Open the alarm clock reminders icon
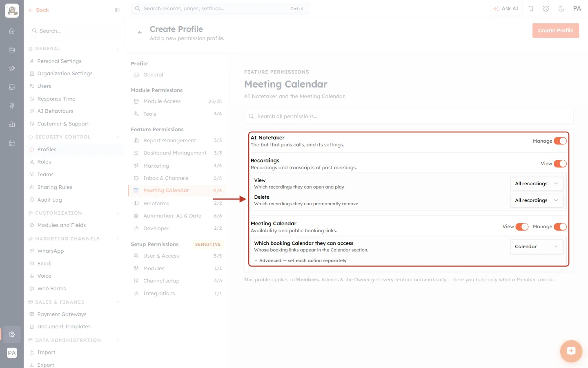Viewport: 588px width, 368px height. pos(546,9)
